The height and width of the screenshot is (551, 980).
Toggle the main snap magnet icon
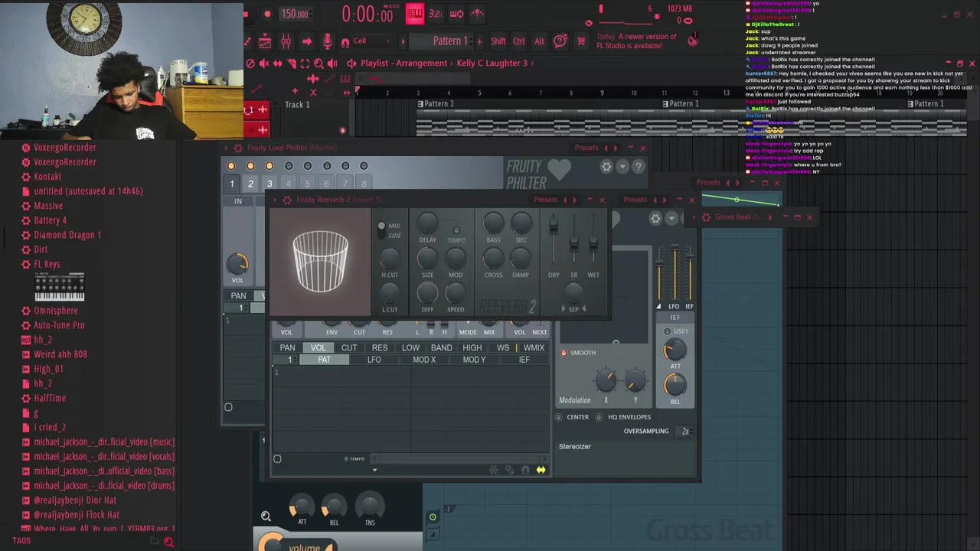345,42
